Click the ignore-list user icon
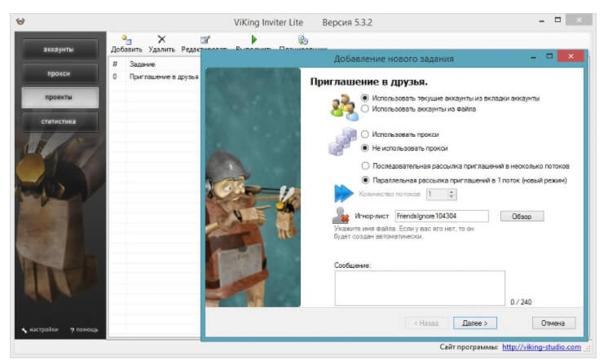 tap(341, 216)
